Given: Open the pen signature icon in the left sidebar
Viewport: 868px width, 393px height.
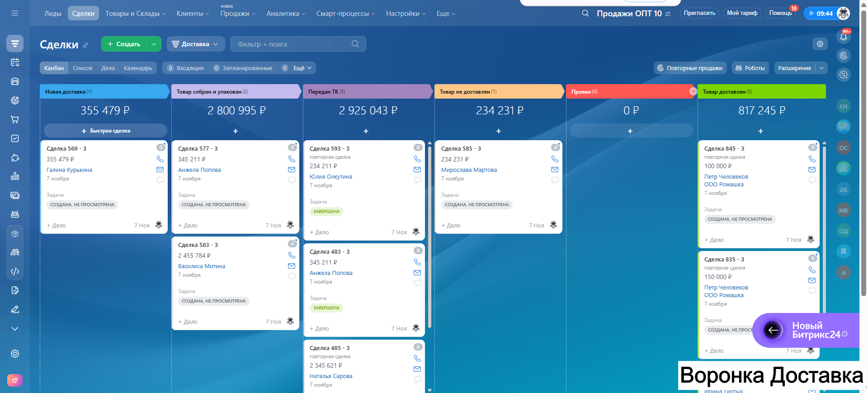Looking at the screenshot, I should 15,309.
